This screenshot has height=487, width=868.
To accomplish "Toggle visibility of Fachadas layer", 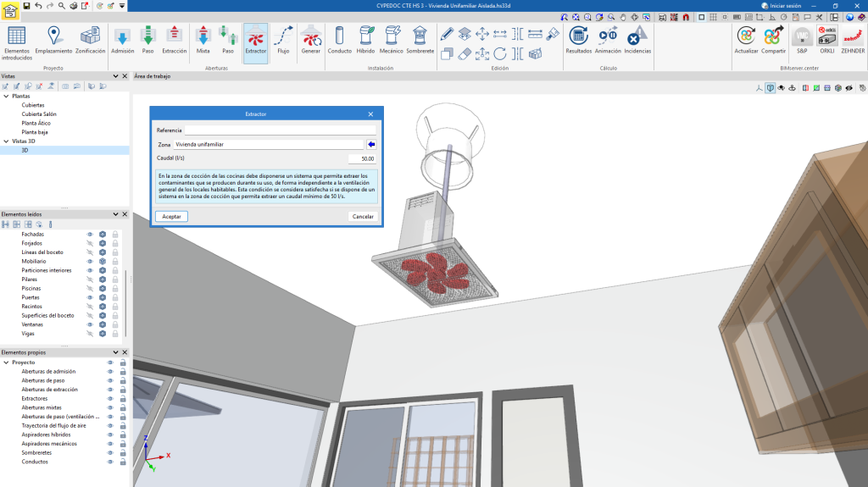I will [90, 234].
